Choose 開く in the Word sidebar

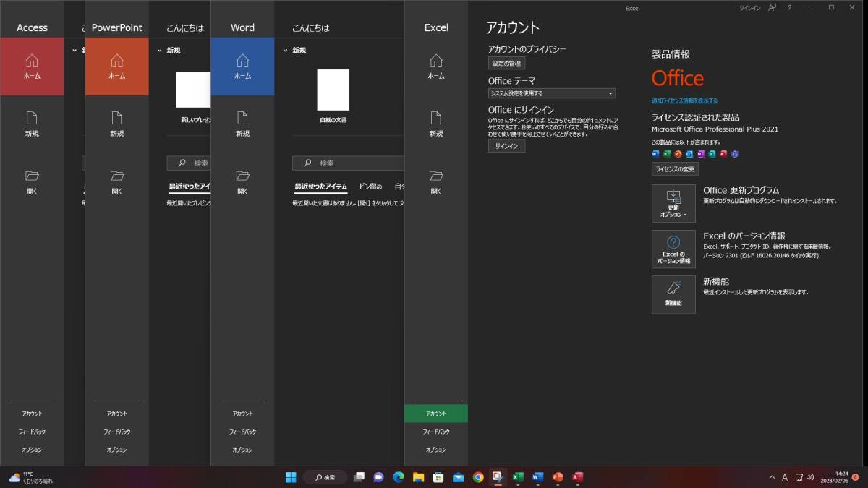[x=242, y=182]
